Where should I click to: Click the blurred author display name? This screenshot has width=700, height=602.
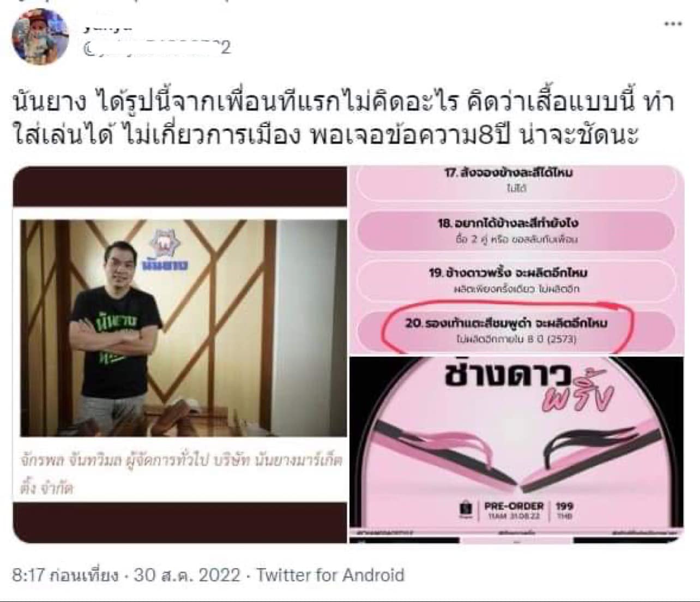107,27
